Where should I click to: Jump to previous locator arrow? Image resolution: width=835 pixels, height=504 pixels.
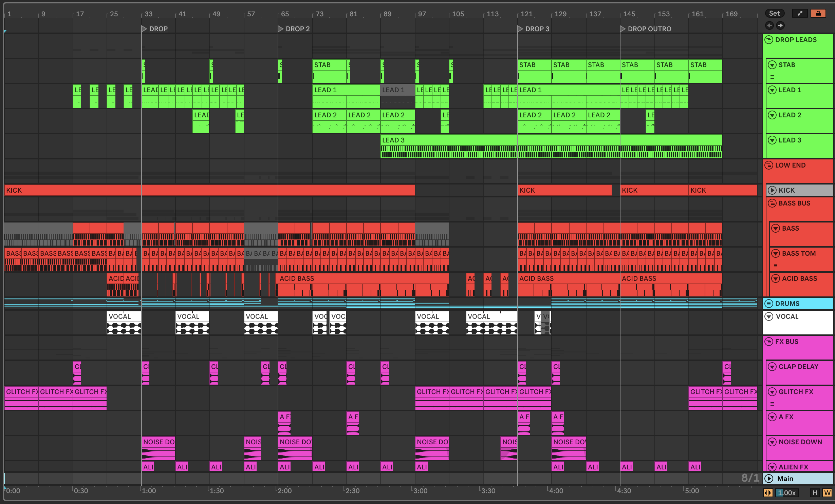point(769,25)
